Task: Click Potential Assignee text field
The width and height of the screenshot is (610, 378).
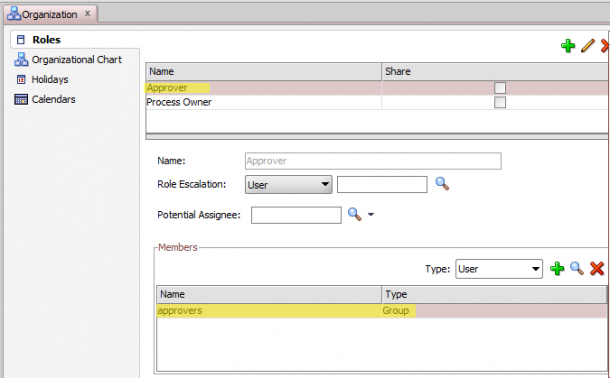Action: (296, 215)
